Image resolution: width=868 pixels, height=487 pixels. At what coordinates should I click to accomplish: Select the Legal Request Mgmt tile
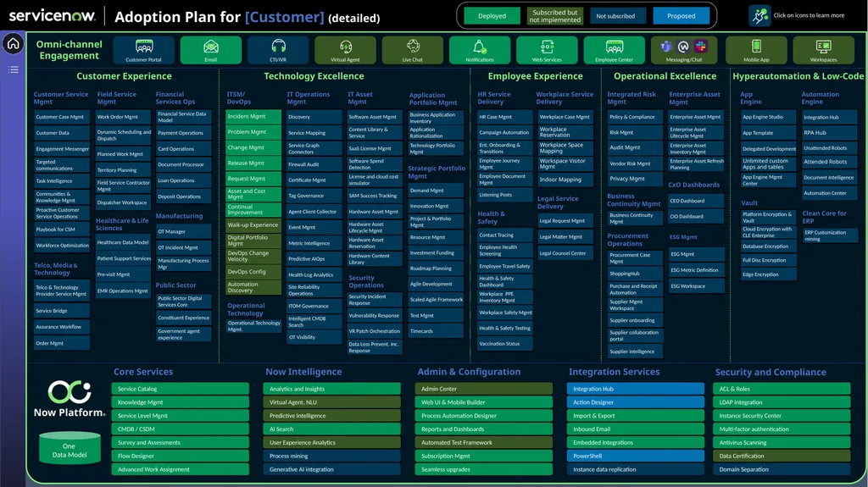coord(565,221)
